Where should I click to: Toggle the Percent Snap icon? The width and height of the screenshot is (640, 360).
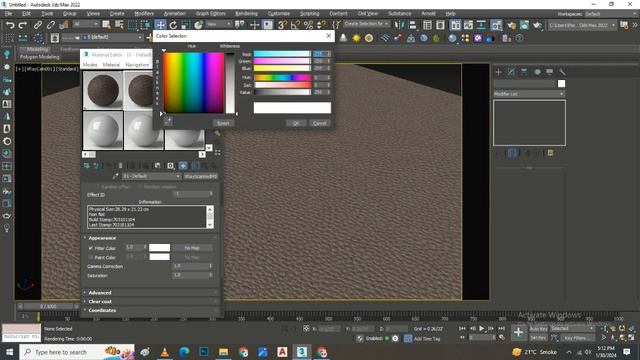[308, 25]
